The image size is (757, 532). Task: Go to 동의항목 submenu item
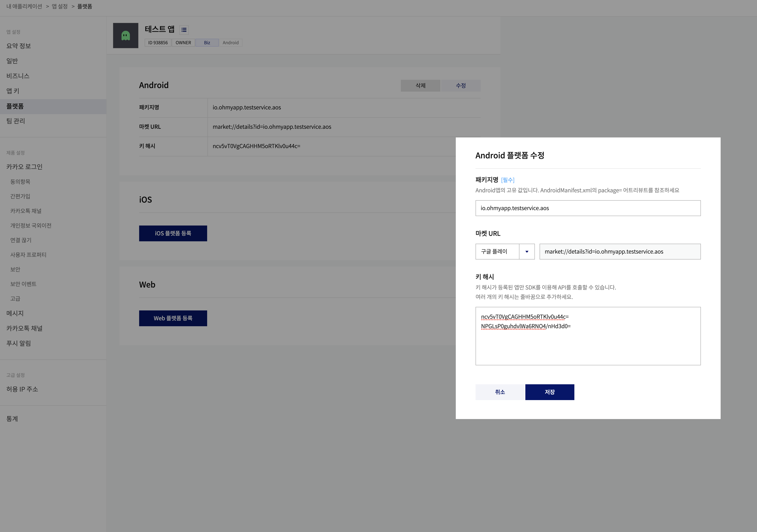pyautogui.click(x=20, y=181)
